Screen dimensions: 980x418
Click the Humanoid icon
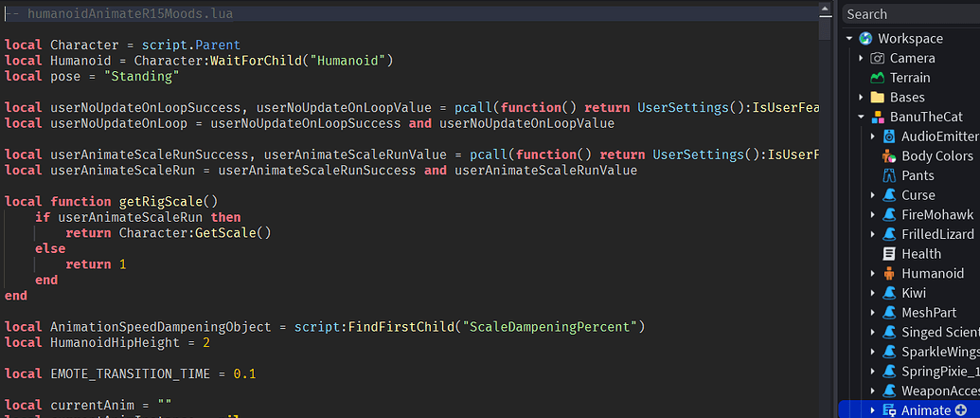point(889,273)
